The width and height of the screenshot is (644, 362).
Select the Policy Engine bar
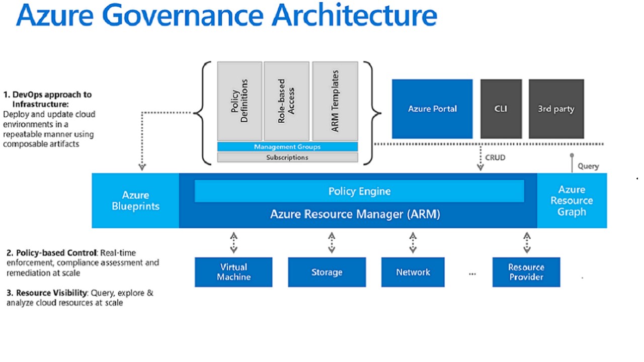click(x=359, y=191)
